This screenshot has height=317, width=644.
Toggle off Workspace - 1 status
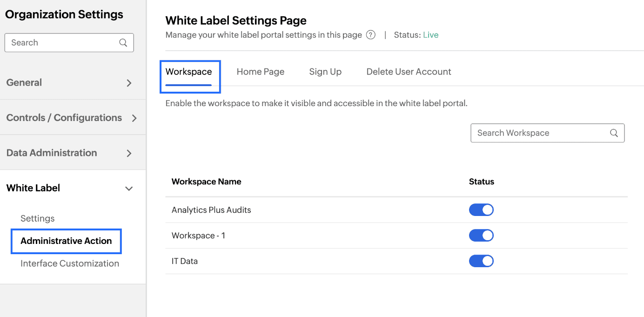coord(481,236)
